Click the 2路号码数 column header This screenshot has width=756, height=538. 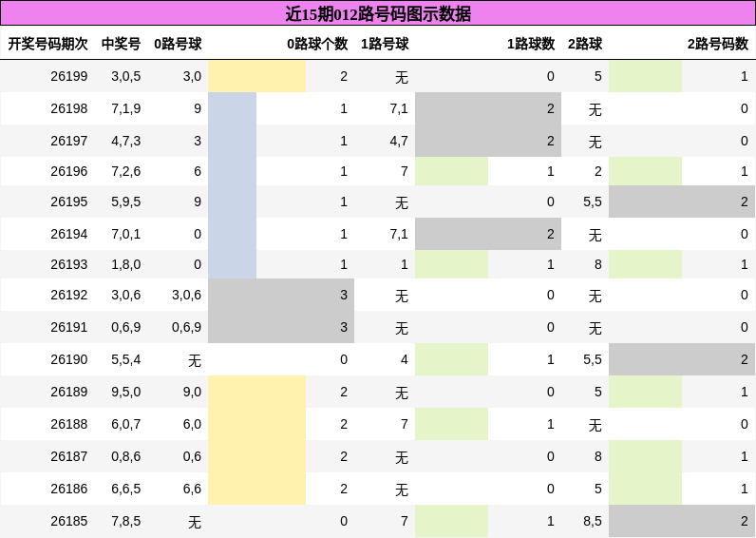pos(718,44)
